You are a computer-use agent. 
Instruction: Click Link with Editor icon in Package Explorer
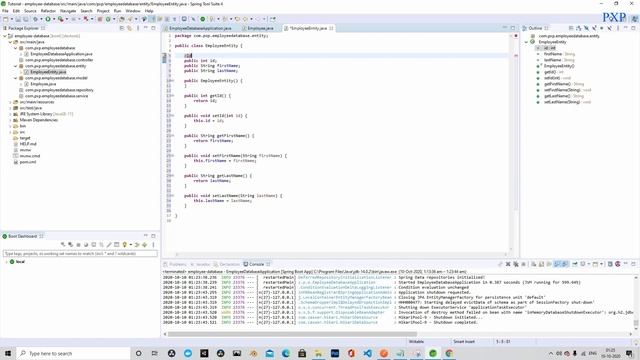(x=129, y=28)
